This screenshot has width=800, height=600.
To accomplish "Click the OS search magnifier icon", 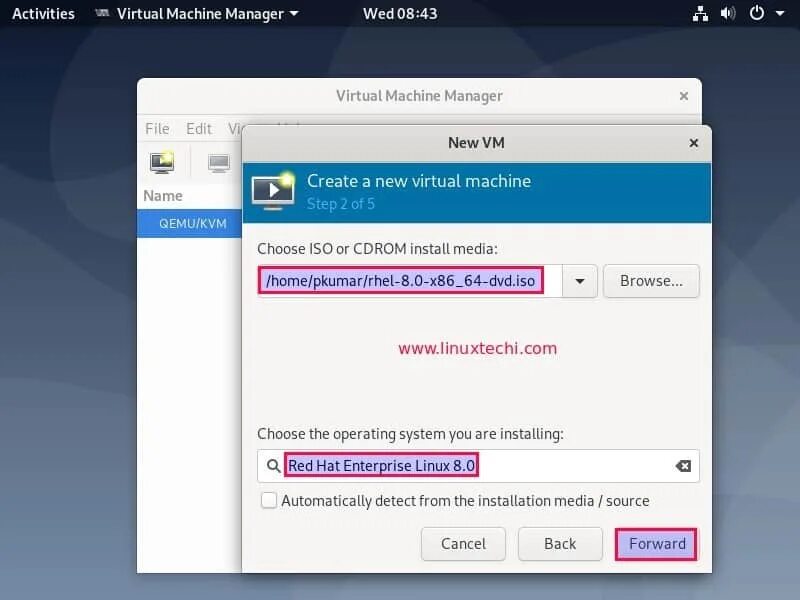I will point(273,466).
